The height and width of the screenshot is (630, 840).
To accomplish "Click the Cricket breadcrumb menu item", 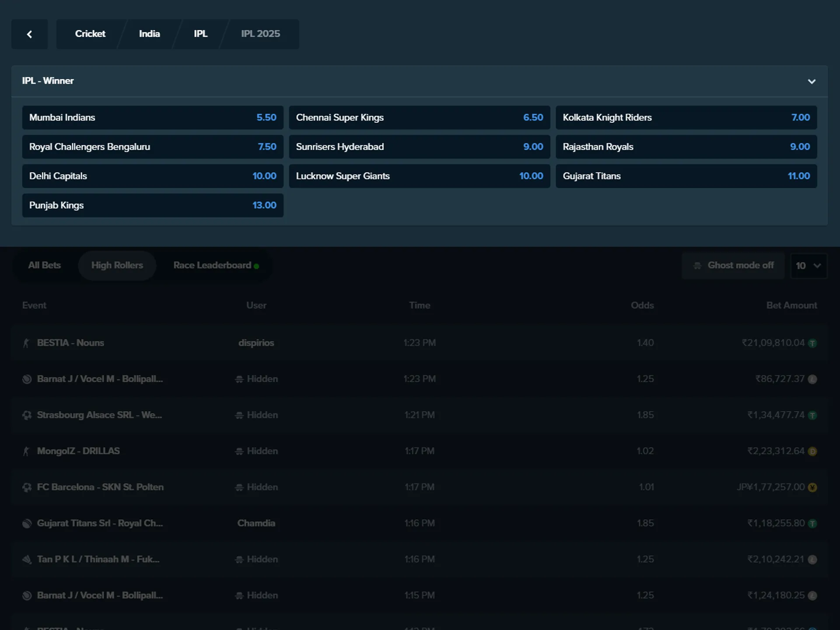I will pos(91,33).
